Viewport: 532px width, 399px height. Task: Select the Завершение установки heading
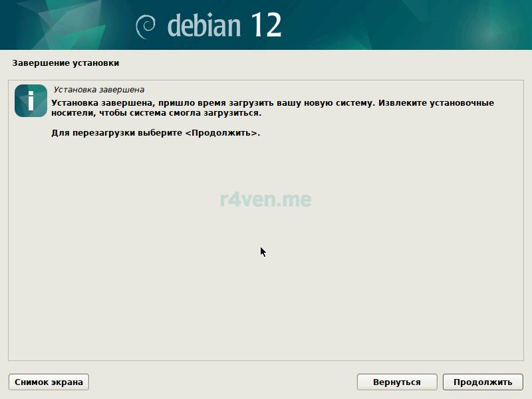[65, 63]
